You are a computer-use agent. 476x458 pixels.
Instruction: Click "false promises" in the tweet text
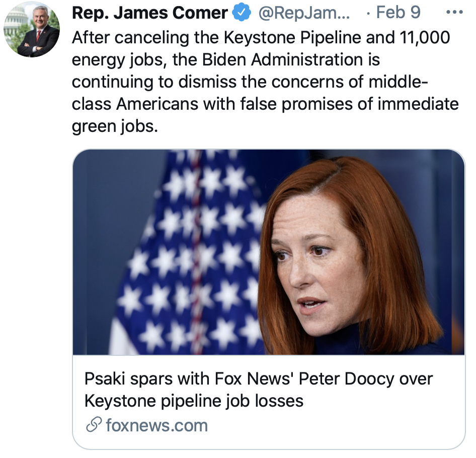click(293, 104)
